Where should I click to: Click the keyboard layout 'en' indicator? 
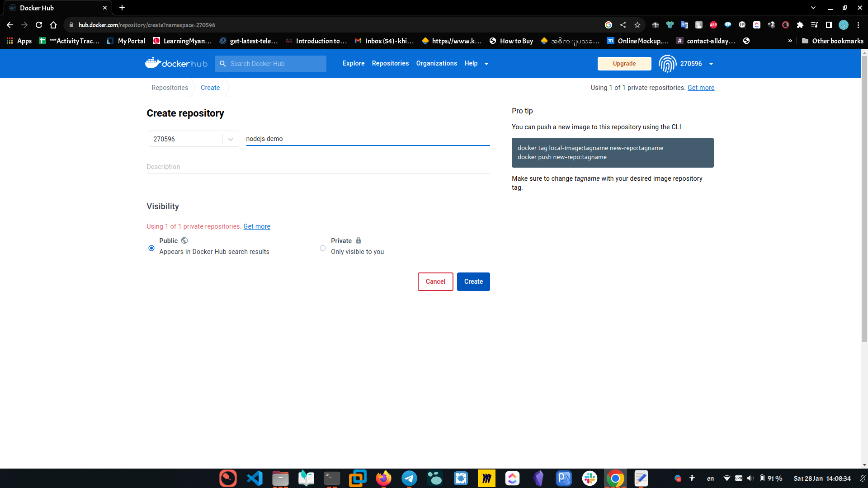(710, 479)
